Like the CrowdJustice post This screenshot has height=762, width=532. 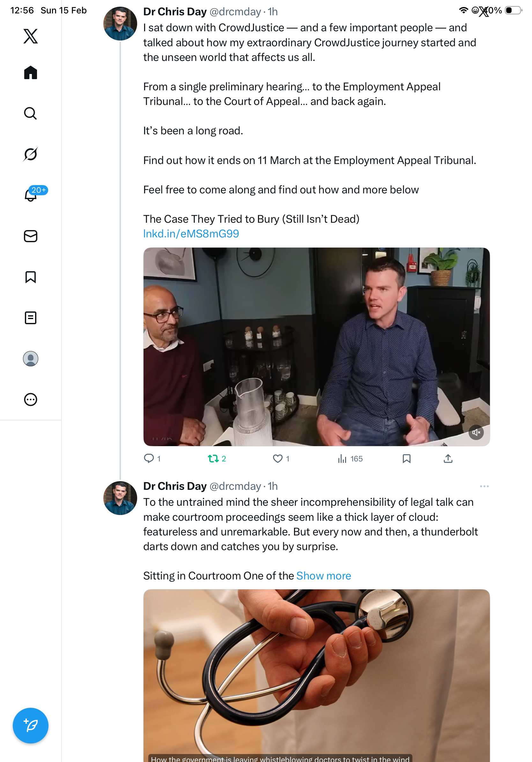point(277,459)
